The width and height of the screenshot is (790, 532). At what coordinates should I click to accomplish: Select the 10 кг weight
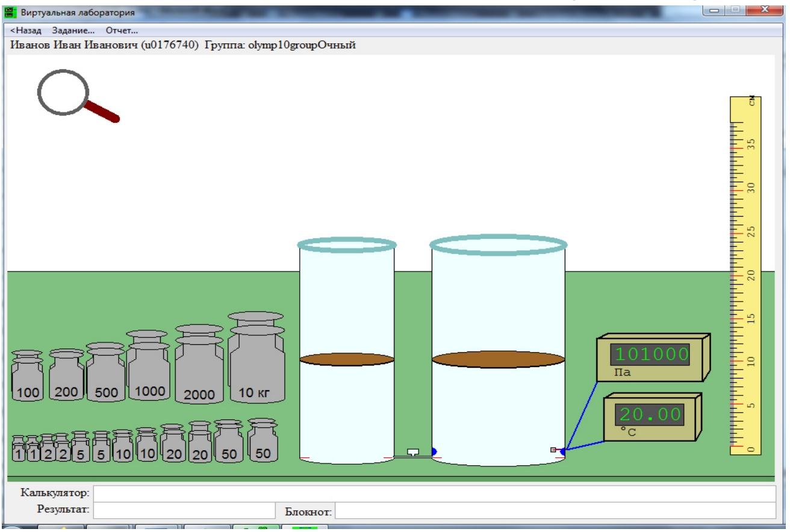tap(256, 357)
